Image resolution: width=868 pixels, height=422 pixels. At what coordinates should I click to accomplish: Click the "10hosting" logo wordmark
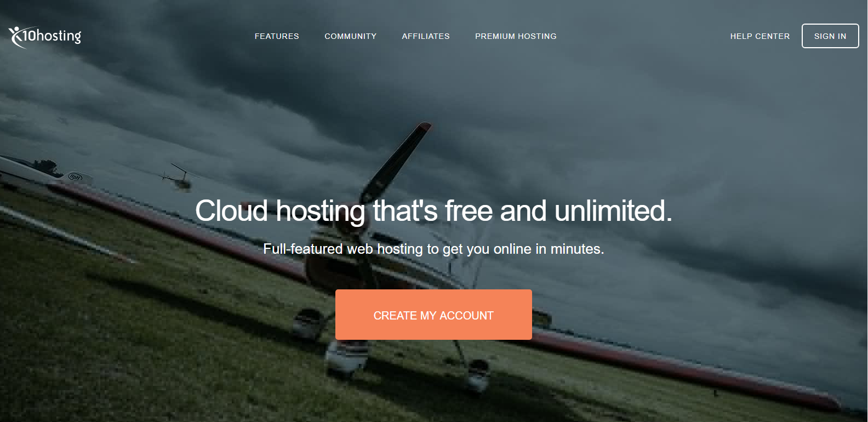click(x=52, y=36)
